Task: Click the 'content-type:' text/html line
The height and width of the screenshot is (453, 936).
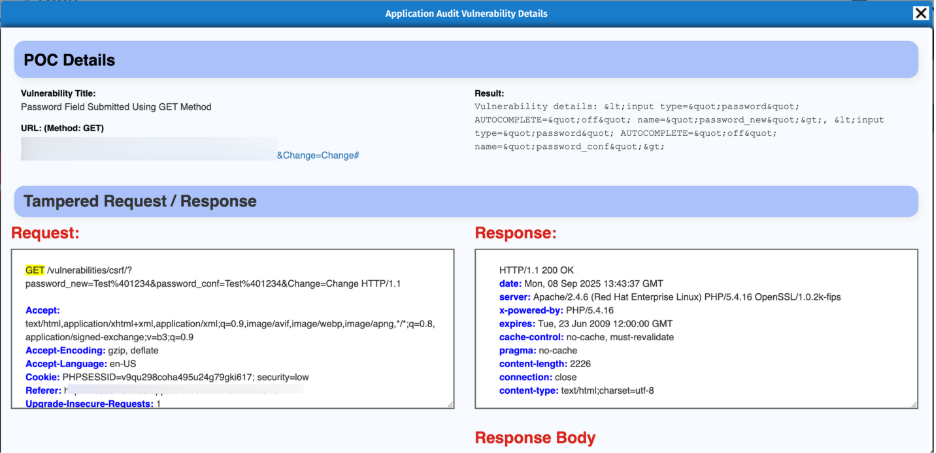Action: coord(577,392)
